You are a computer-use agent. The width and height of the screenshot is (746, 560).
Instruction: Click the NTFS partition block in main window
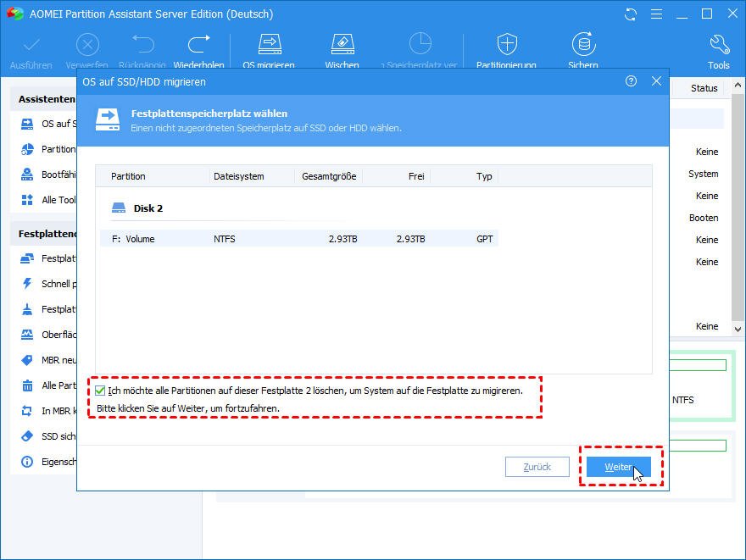(x=702, y=386)
